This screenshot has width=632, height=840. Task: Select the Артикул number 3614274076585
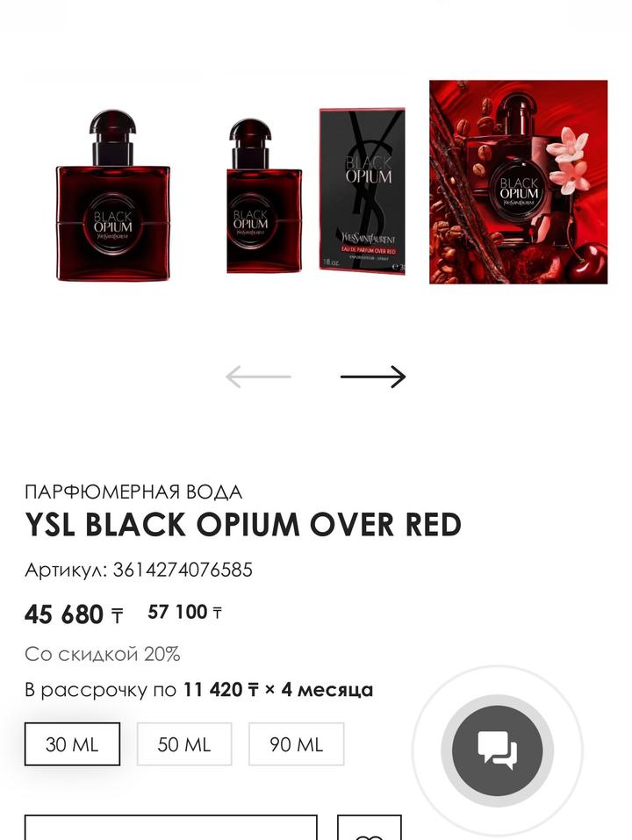[x=182, y=570]
